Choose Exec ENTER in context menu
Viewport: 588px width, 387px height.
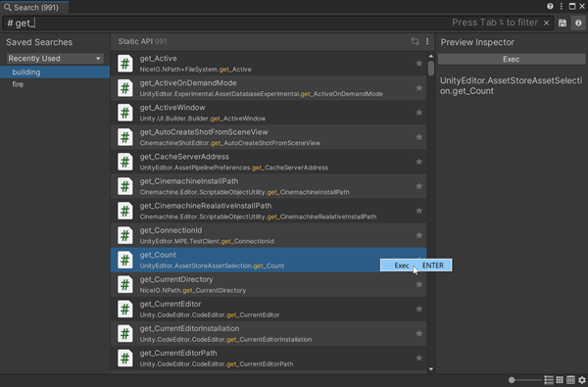tap(416, 266)
